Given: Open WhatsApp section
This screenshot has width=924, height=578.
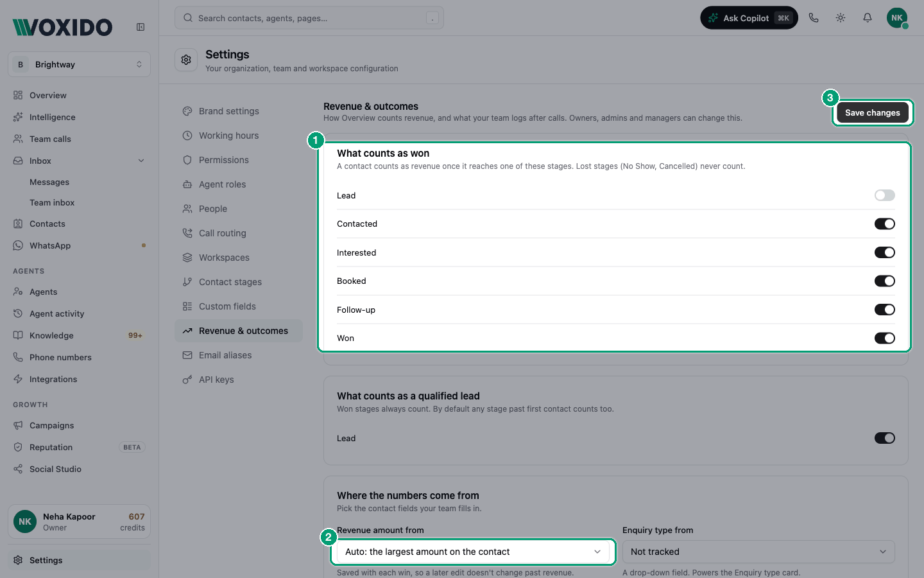Looking at the screenshot, I should coord(80,245).
